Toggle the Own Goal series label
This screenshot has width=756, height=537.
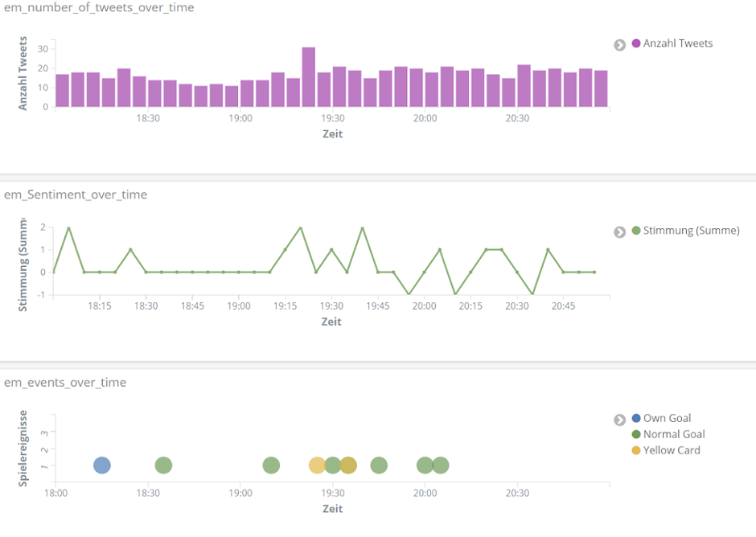click(x=667, y=418)
